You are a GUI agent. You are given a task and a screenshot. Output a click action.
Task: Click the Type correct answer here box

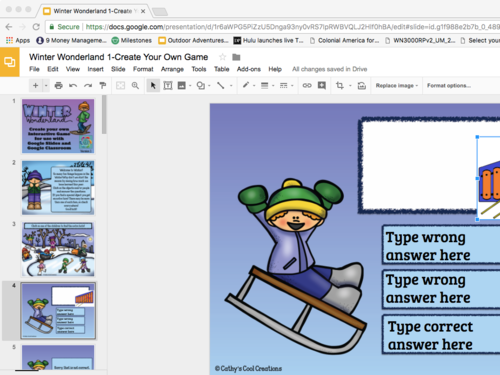[441, 335]
